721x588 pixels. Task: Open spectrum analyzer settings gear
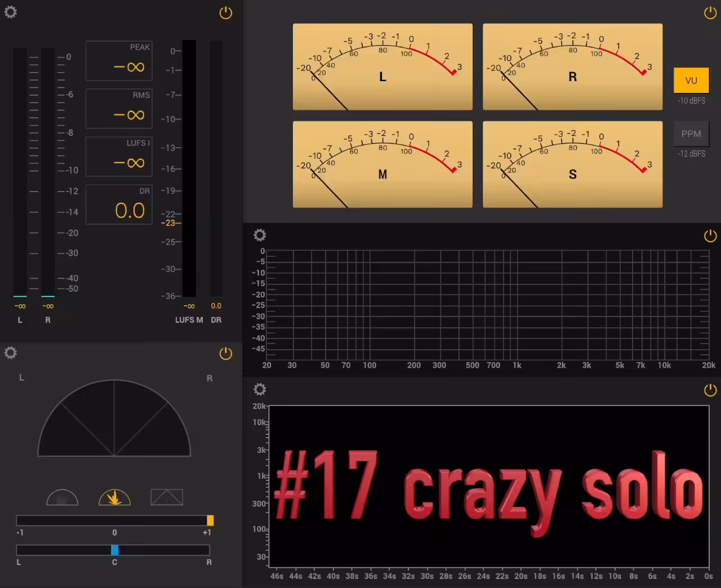(260, 235)
